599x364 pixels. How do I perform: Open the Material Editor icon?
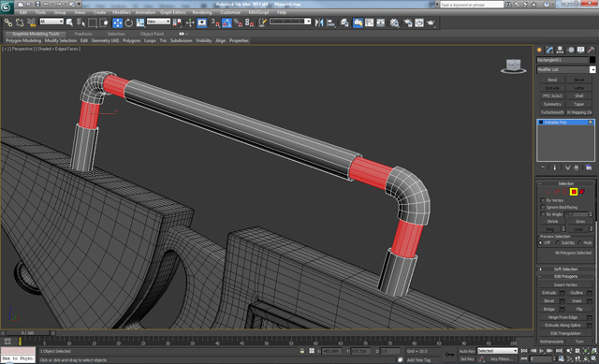394,22
